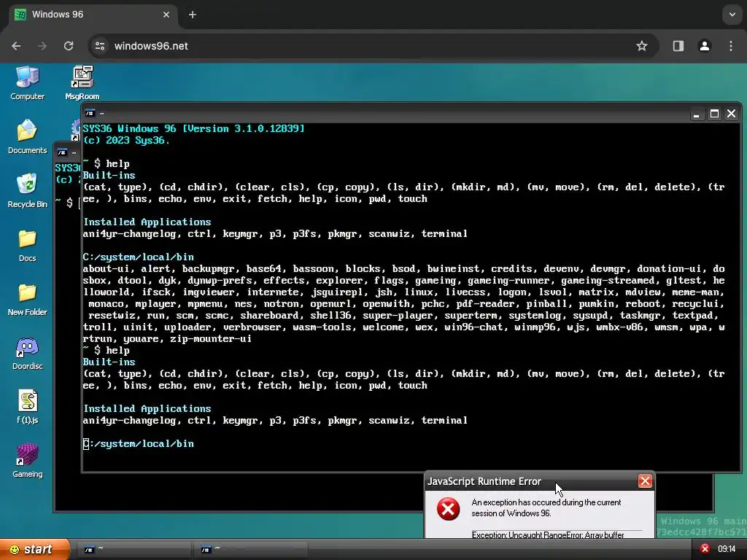This screenshot has width=747, height=560.
Task: Click the first 'Installed Applications' heading
Action: click(x=147, y=222)
